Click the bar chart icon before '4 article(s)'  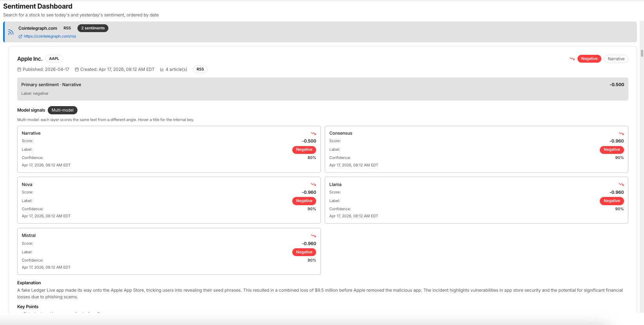pyautogui.click(x=162, y=69)
